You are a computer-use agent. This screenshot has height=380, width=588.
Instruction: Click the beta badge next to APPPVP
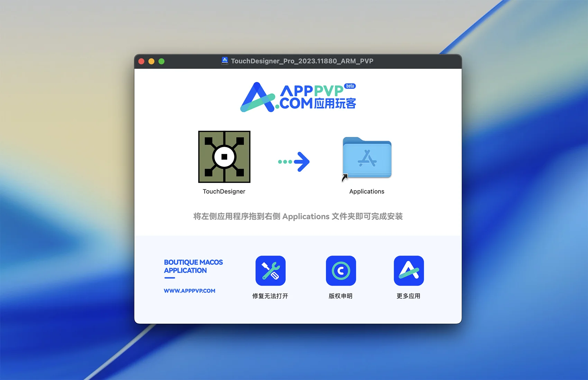pos(350,86)
